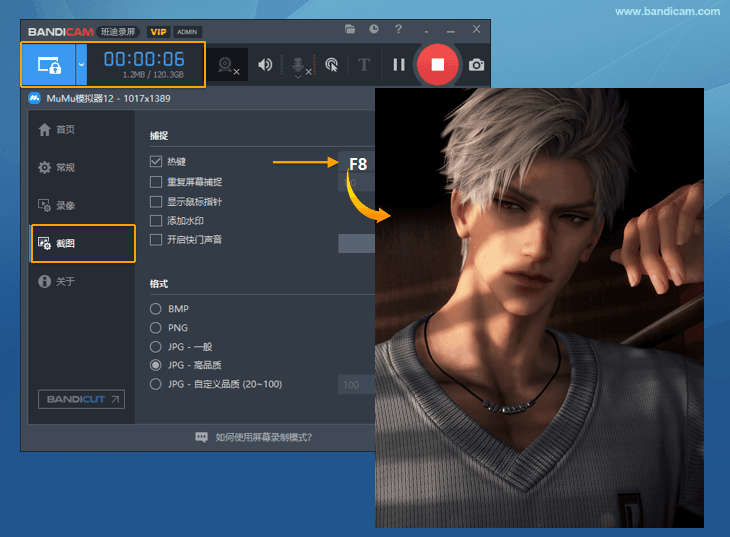Click the 班迪录屏 label badge
730x537 pixels.
(x=118, y=32)
